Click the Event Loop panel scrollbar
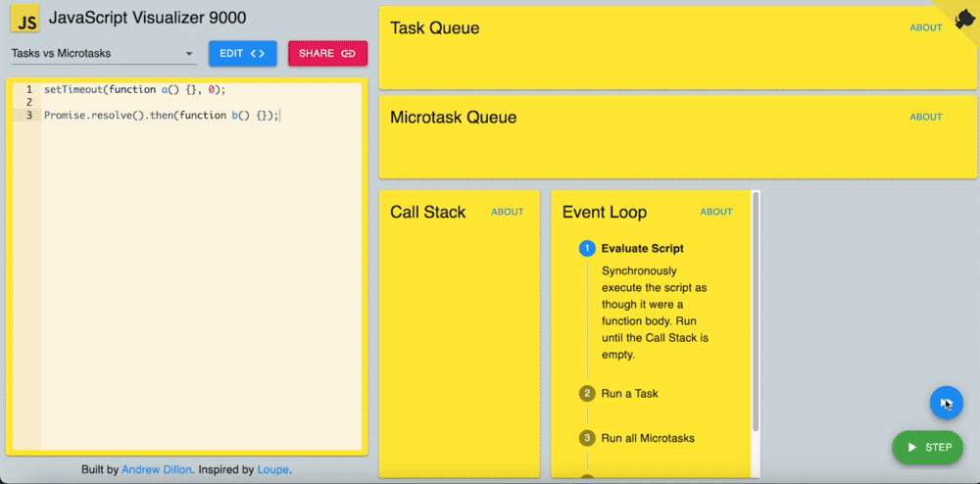This screenshot has width=980, height=484. pos(757,312)
